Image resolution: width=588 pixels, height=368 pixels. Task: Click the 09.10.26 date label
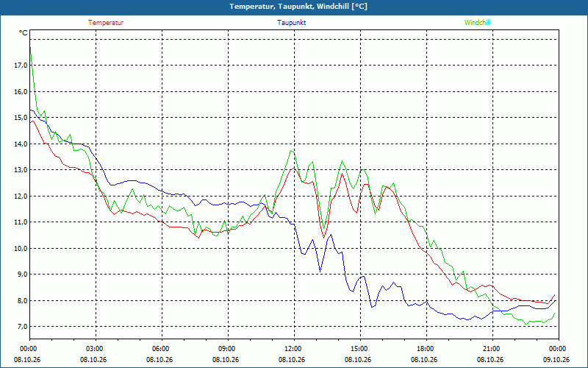coord(556,360)
